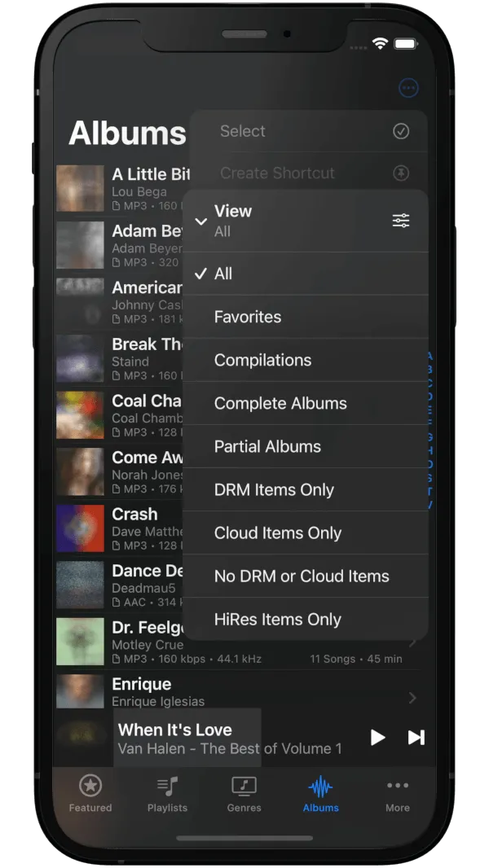Viewport: 489px width, 868px height.
Task: Open the Coal Chamber album cover
Action: (81, 414)
